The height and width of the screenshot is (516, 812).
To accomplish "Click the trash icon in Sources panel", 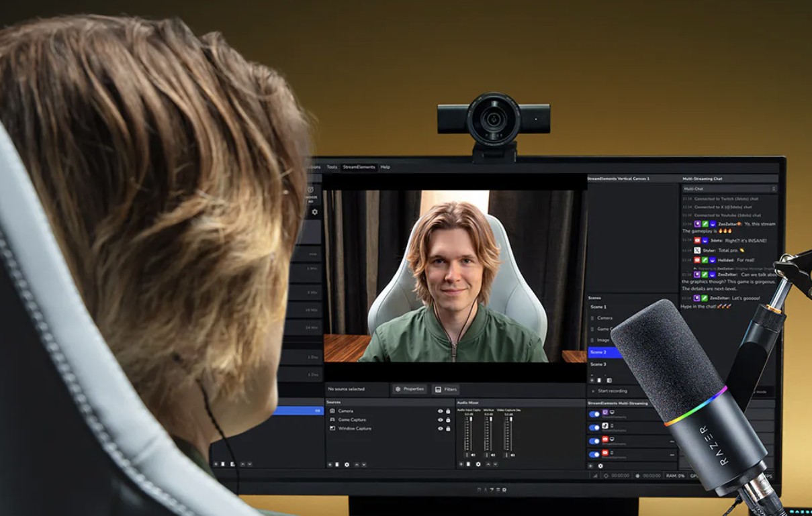I will click(x=337, y=464).
